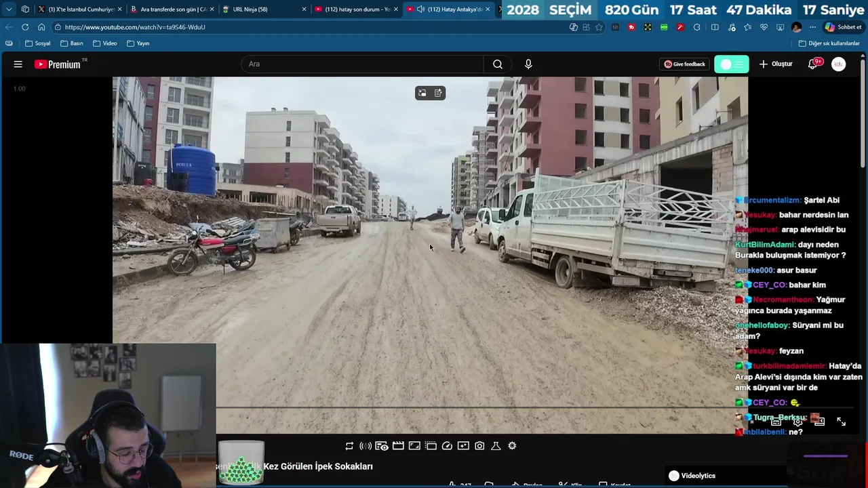Open the browser profile avatar
Viewport: 868px width, 488px height.
coord(797,27)
